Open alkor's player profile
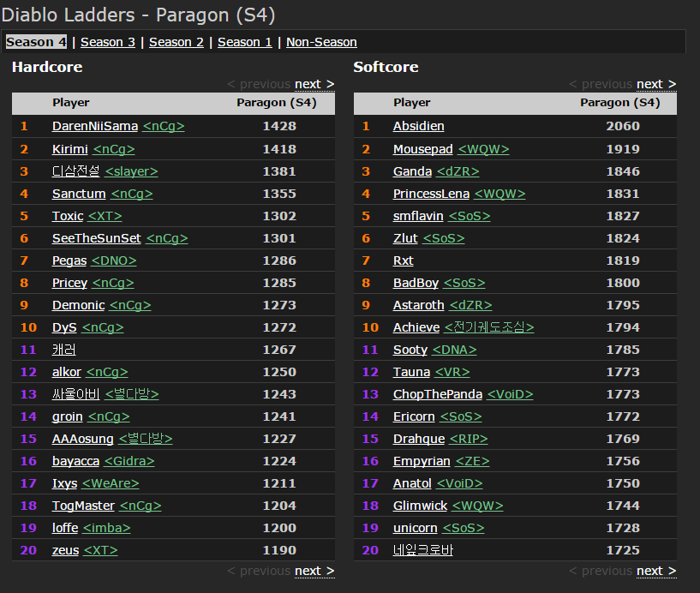The width and height of the screenshot is (700, 593). (x=67, y=372)
